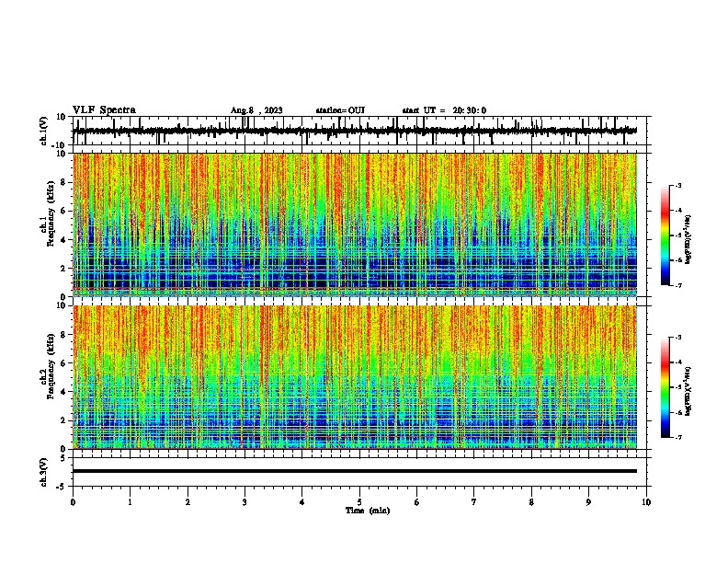Click time axis tick label "2"

(x=188, y=502)
